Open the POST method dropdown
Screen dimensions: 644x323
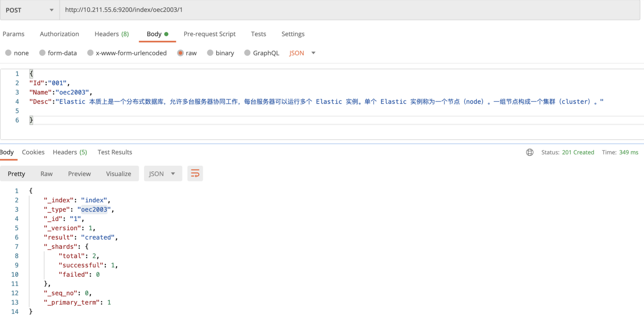point(29,10)
